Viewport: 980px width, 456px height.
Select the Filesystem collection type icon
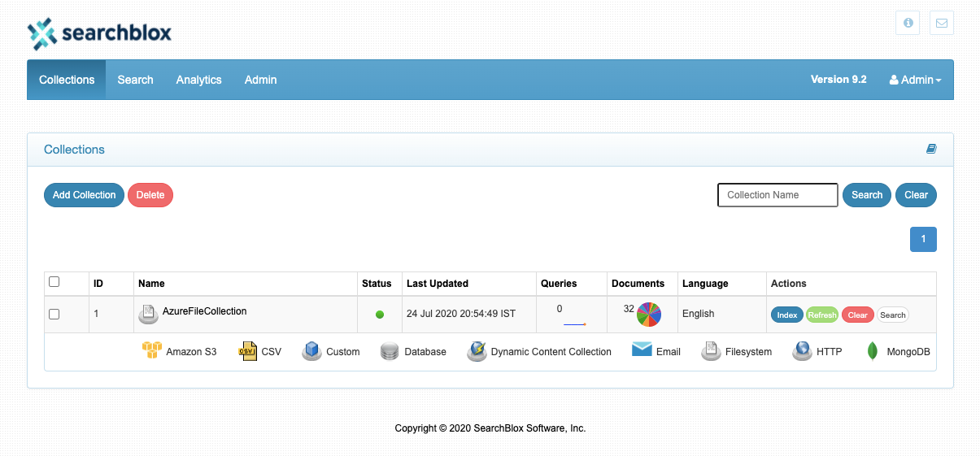coord(711,351)
